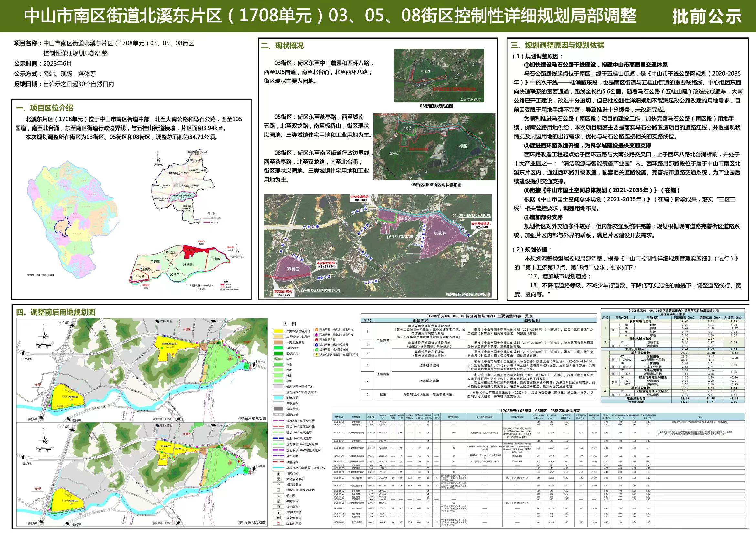Click the 三类城镇住宅用地 light orange swatch
The width and height of the screenshot is (756, 535).
point(278,336)
